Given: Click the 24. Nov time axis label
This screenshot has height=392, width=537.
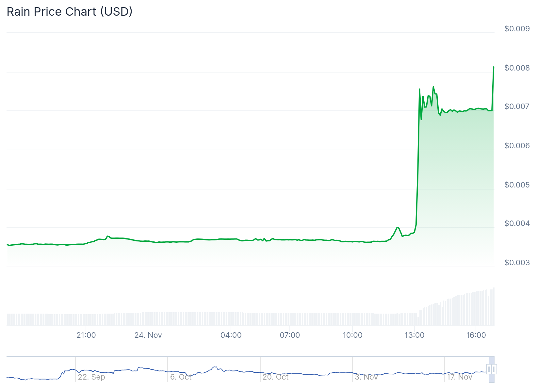Looking at the screenshot, I should (x=148, y=335).
